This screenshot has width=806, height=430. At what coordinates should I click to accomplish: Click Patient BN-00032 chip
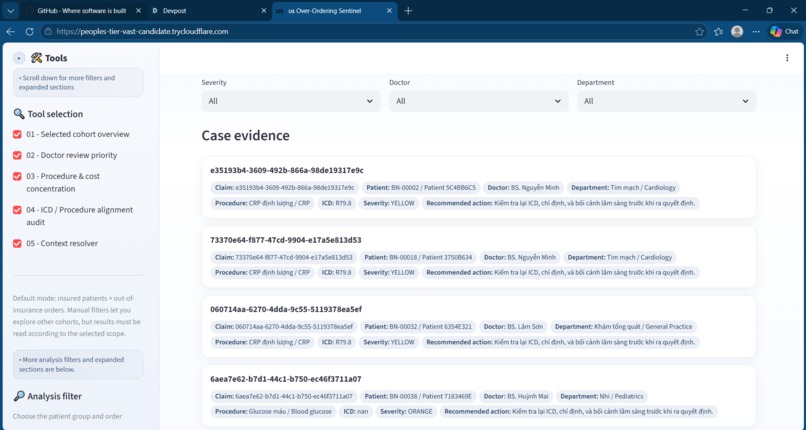click(x=418, y=327)
